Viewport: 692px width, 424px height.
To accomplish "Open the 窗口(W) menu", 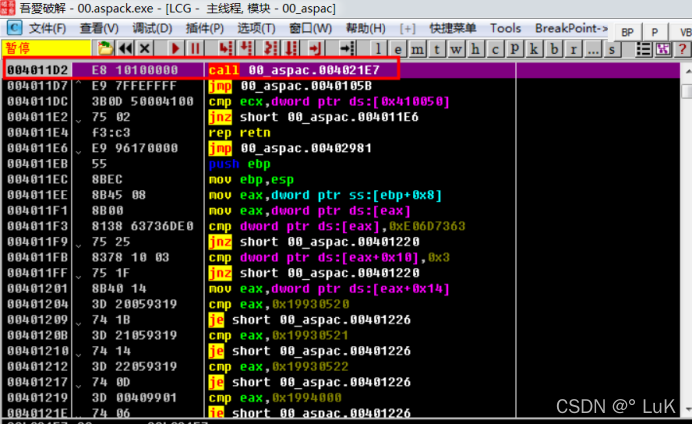I will tap(310, 29).
